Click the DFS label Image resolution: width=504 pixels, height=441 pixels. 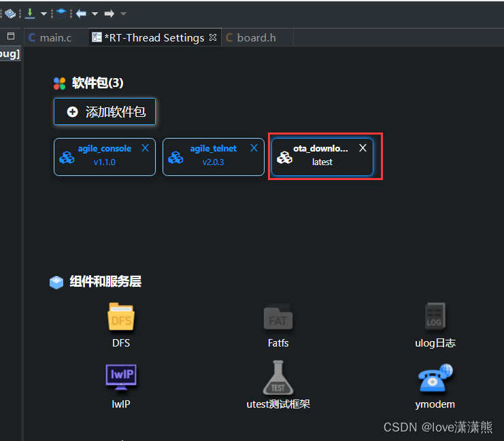click(121, 343)
